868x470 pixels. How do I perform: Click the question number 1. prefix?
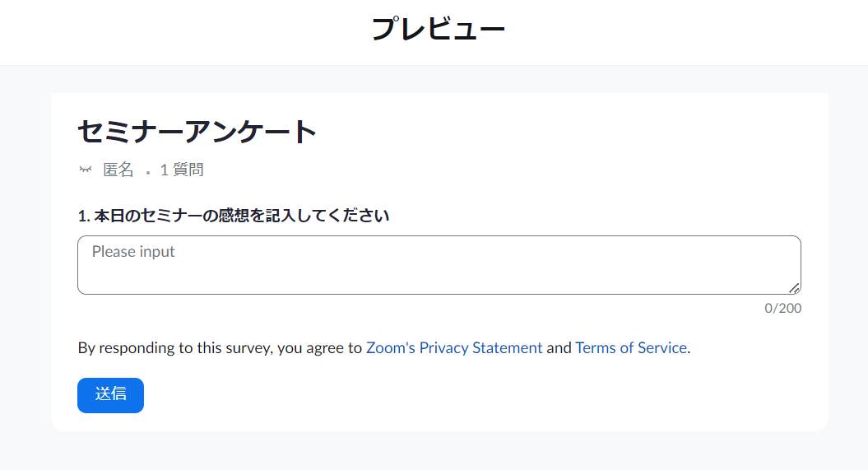point(84,216)
